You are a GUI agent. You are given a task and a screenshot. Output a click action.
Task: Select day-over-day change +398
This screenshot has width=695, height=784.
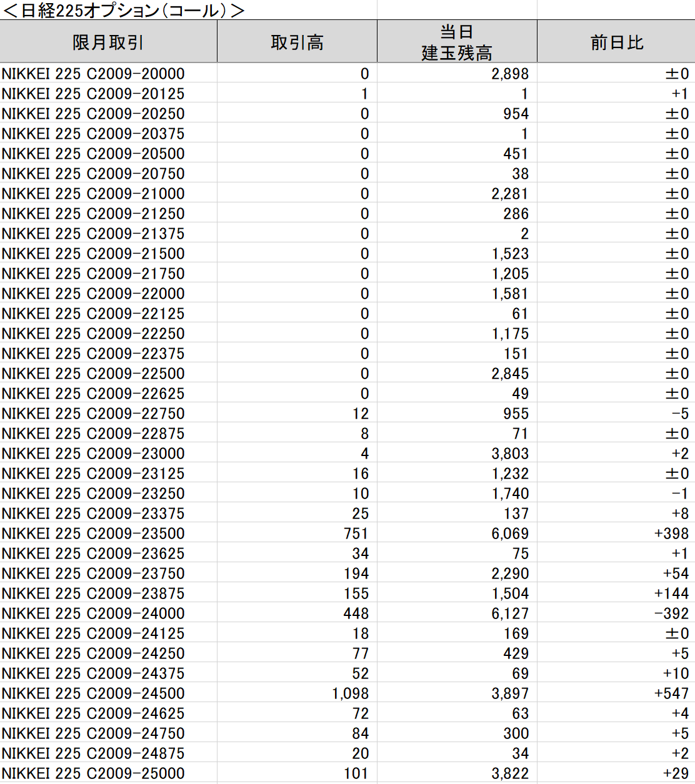point(672,533)
